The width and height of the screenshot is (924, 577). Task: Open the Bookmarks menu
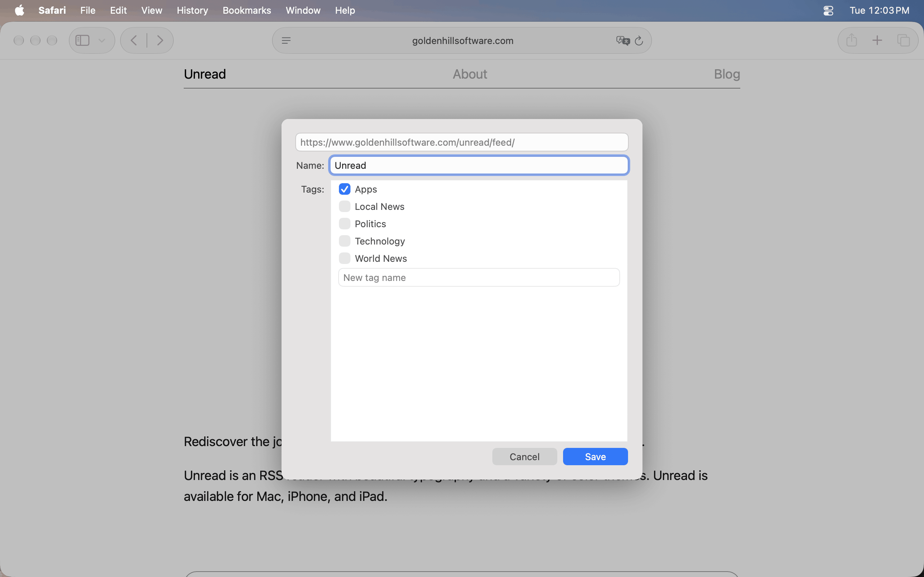(x=247, y=10)
